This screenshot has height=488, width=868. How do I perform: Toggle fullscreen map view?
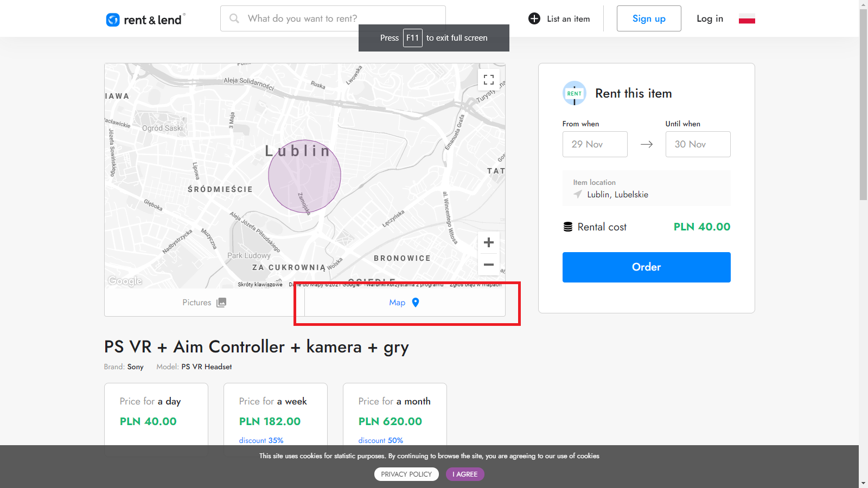(x=489, y=80)
